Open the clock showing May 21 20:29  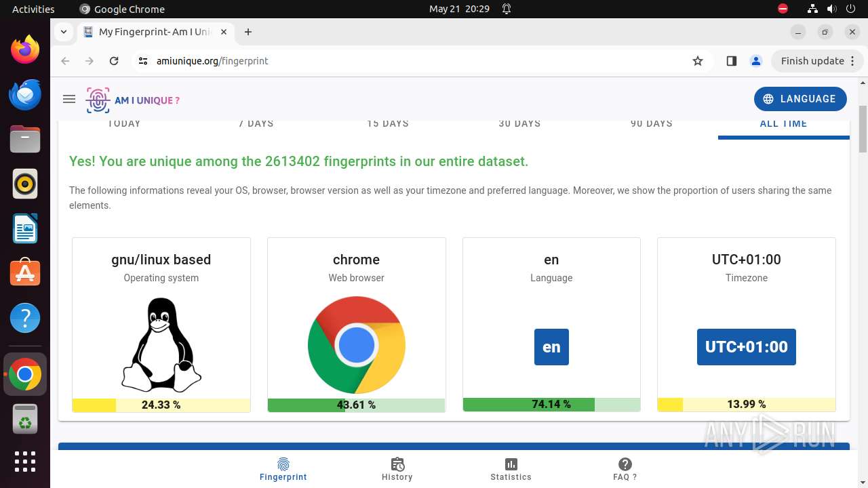coord(459,9)
